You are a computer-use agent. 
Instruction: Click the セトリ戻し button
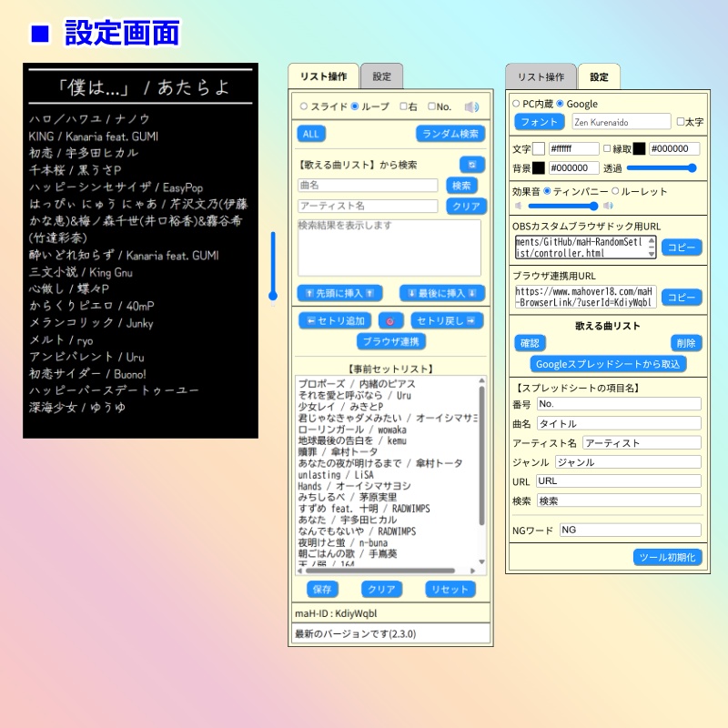(447, 321)
